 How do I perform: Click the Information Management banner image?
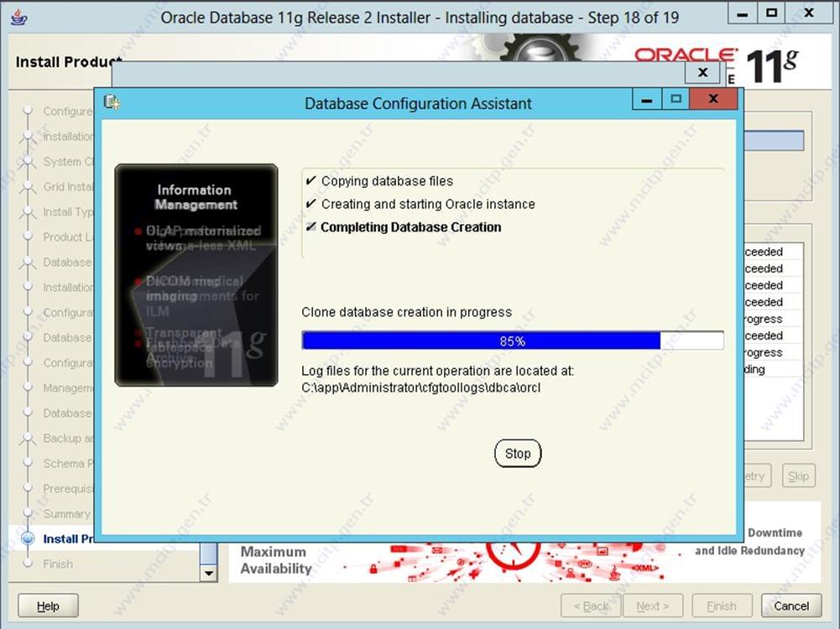196,275
